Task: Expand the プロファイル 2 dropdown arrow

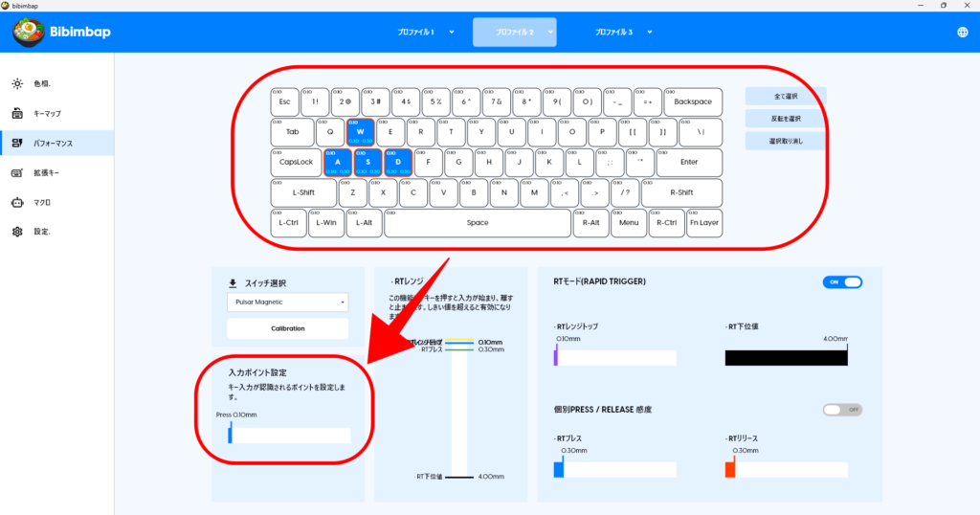Action: (551, 32)
